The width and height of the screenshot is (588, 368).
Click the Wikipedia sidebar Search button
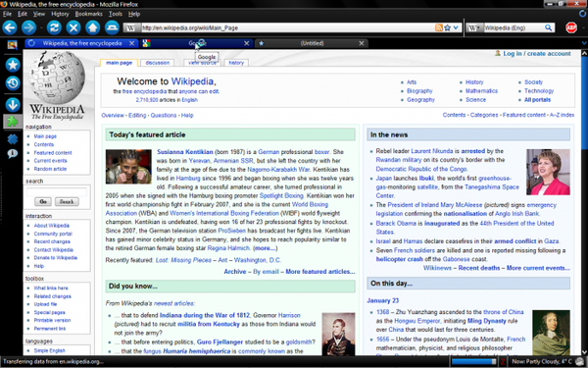pos(67,201)
